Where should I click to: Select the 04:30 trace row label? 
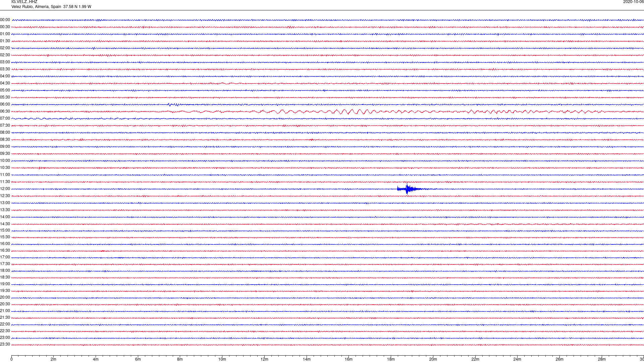(x=5, y=83)
